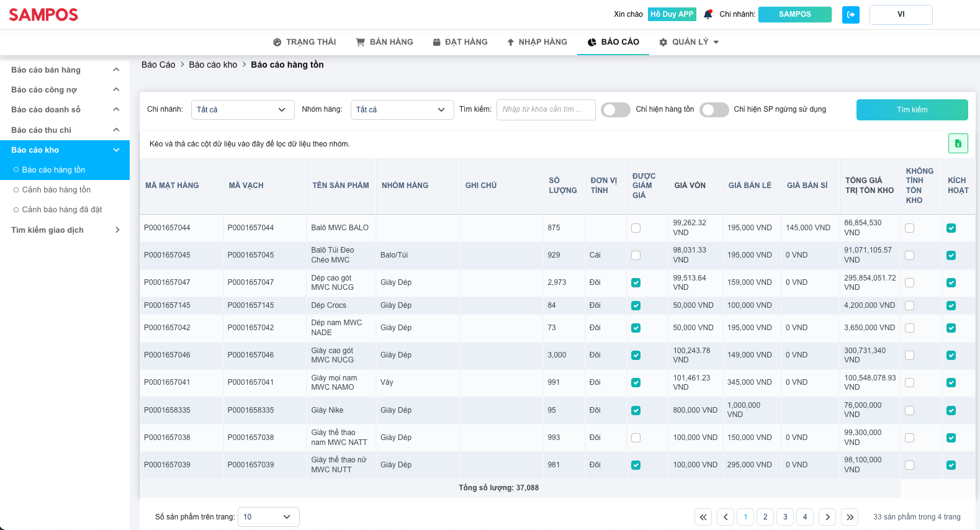Uncheck Kích hoạt for P0001657039 row

pos(951,465)
